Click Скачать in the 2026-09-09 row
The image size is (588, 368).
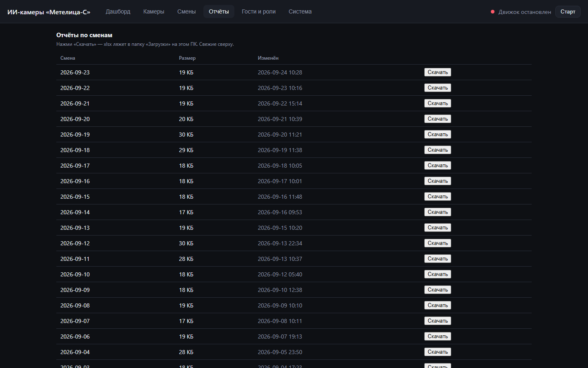[438, 290]
